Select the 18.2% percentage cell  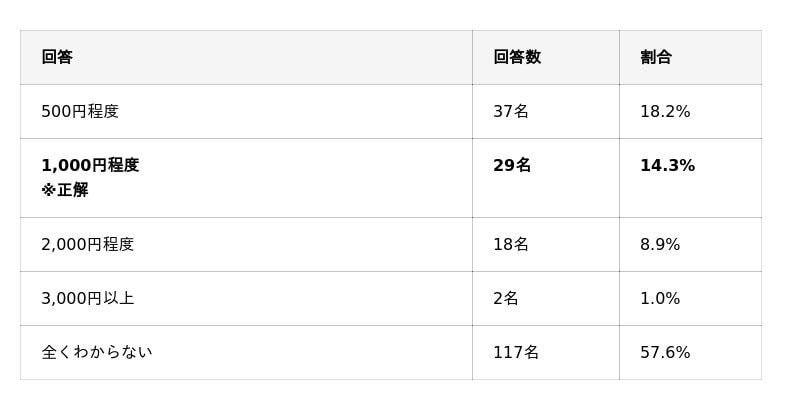pos(665,111)
